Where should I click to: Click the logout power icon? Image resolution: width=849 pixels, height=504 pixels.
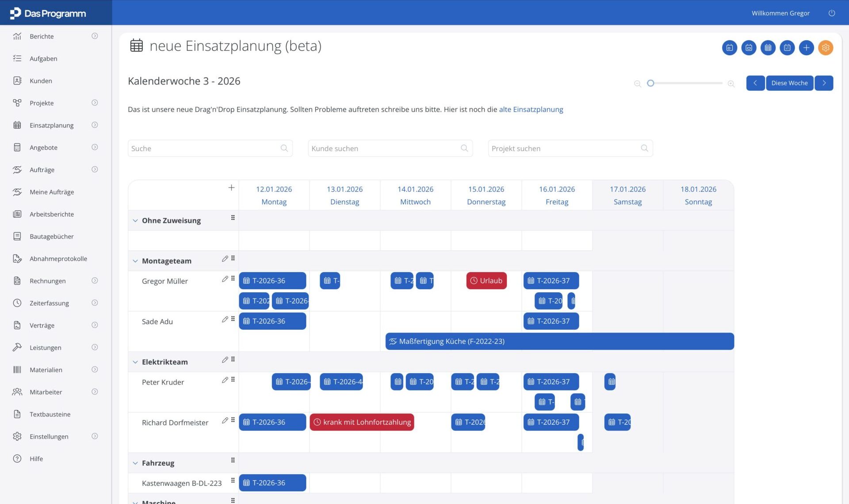[x=831, y=13]
